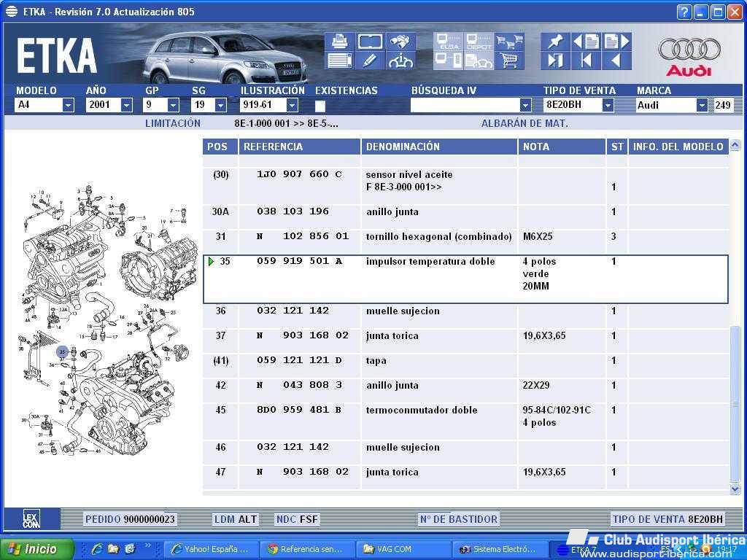Viewport: 747px width, 560px height.
Task: Open the ILUSTRACIÓN dropdown showing 919-61
Action: [x=293, y=105]
